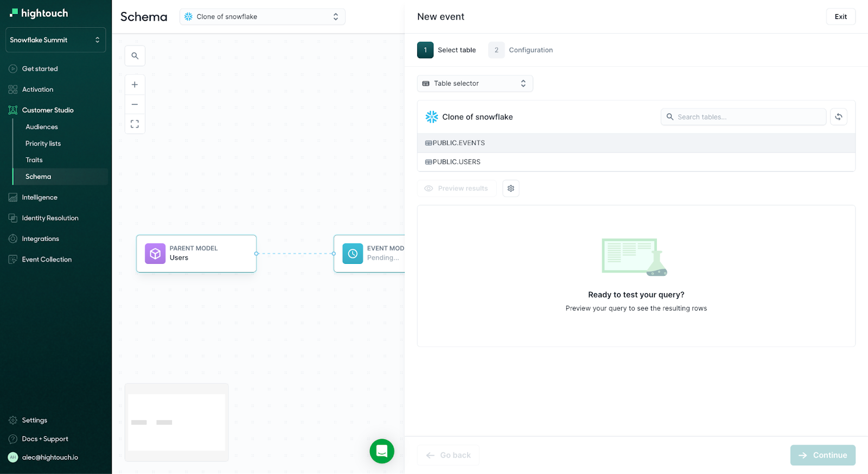The image size is (868, 474).
Task: Open the Table selector dropdown
Action: 475,84
